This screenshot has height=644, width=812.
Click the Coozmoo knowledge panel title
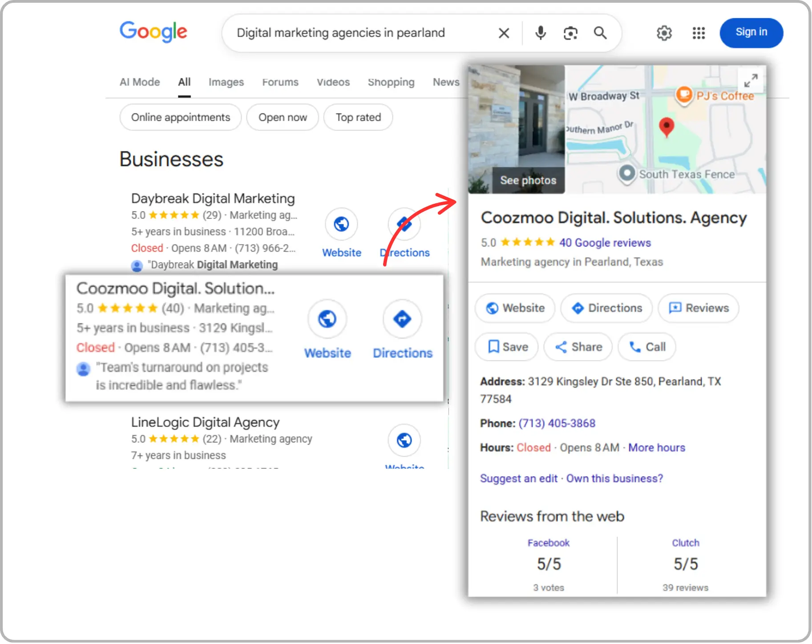pyautogui.click(x=614, y=218)
